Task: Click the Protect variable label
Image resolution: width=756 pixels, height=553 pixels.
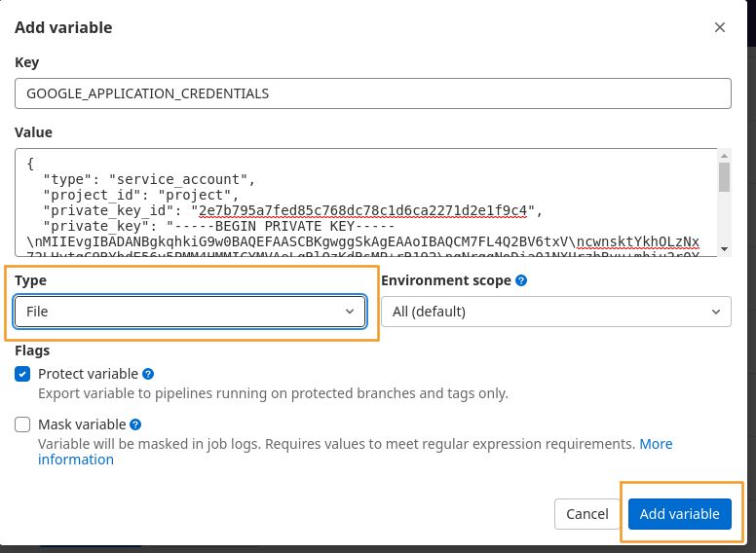Action: coord(89,374)
